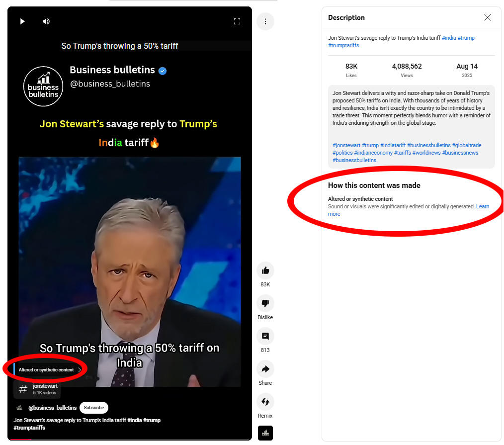Remix this Short
This screenshot has width=504, height=445.
point(265,402)
